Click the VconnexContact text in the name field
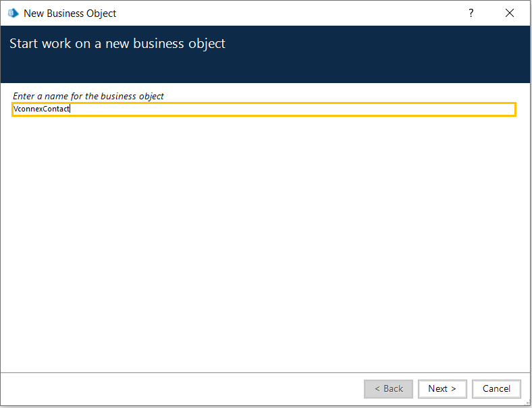 tap(41, 109)
